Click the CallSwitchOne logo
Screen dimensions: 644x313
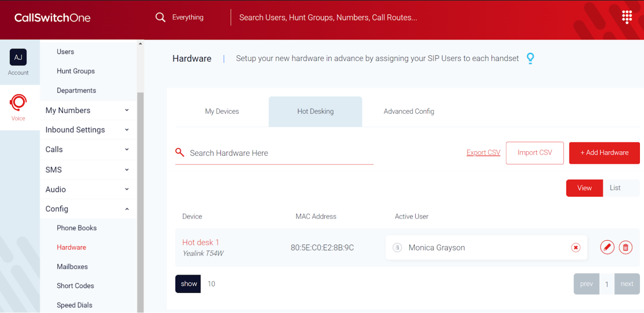tap(52, 18)
